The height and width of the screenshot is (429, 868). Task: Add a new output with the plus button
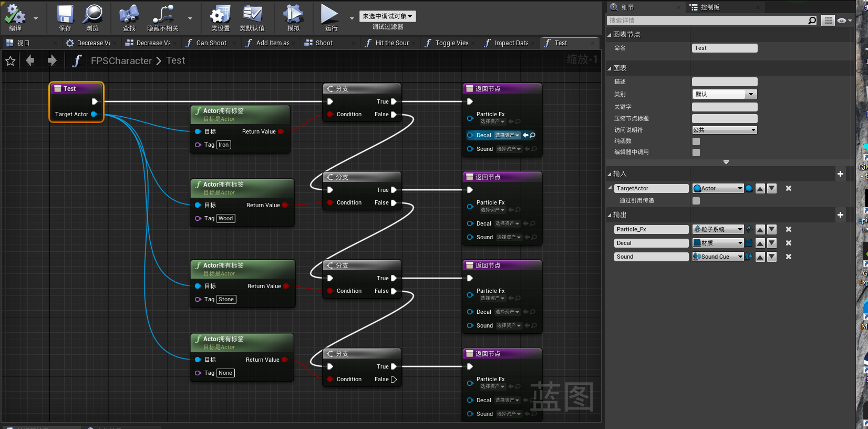coord(840,215)
